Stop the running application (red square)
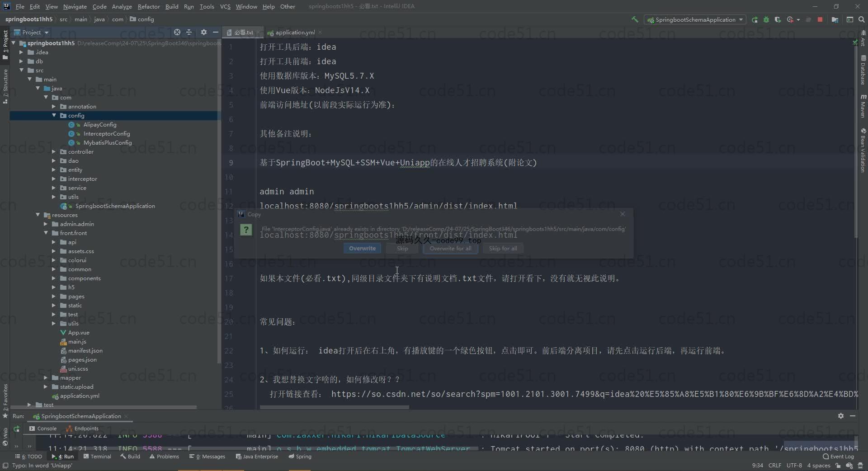The height and width of the screenshot is (471, 868). [x=820, y=19]
